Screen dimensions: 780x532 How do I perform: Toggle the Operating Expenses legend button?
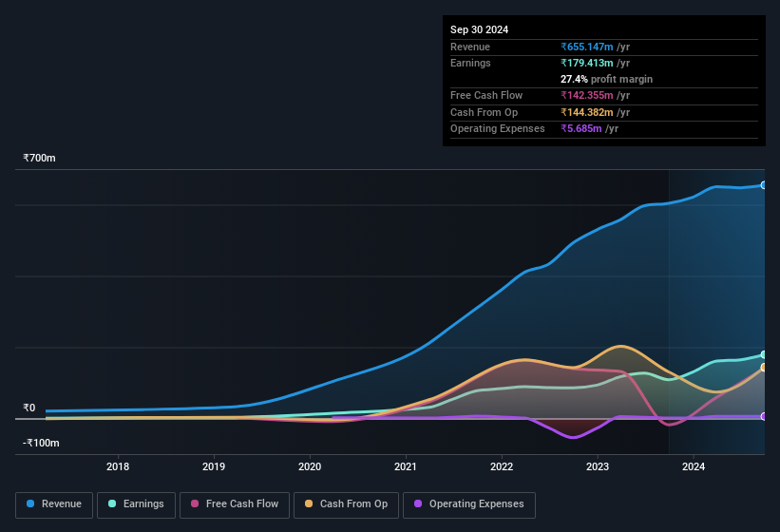click(469, 504)
